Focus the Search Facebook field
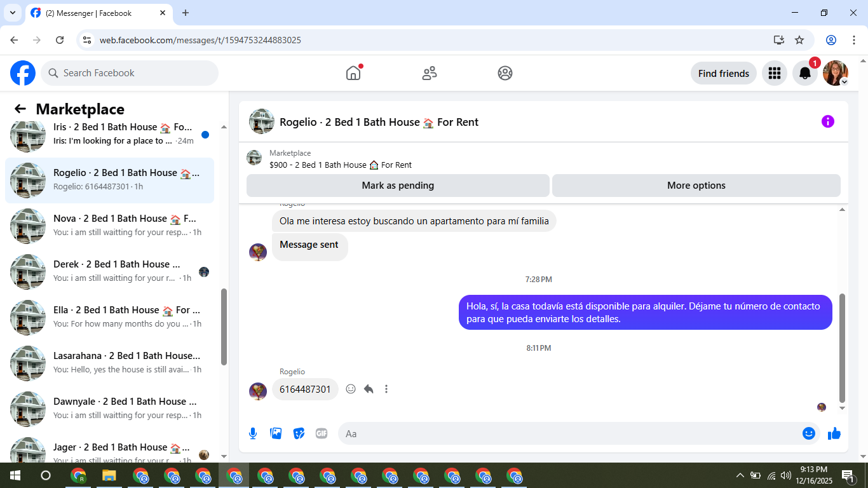This screenshot has height=488, width=868. pyautogui.click(x=130, y=73)
